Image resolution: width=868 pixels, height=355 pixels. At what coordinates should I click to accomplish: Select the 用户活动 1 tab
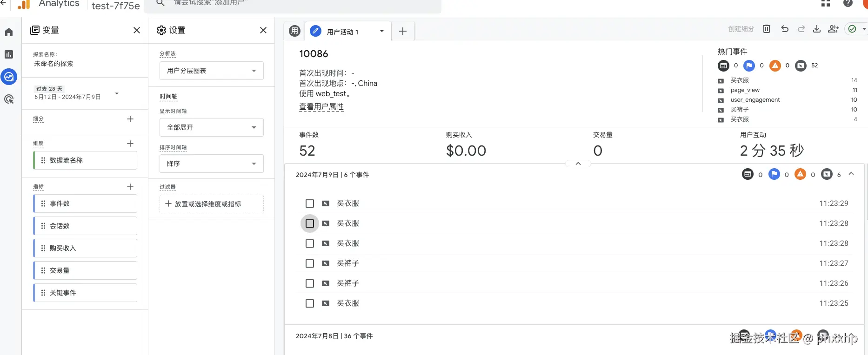tap(342, 32)
